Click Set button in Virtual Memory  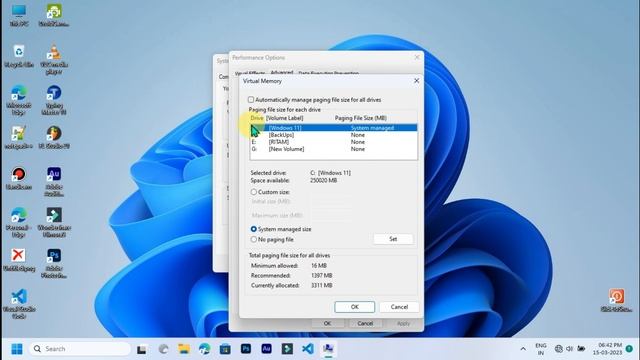tap(393, 239)
